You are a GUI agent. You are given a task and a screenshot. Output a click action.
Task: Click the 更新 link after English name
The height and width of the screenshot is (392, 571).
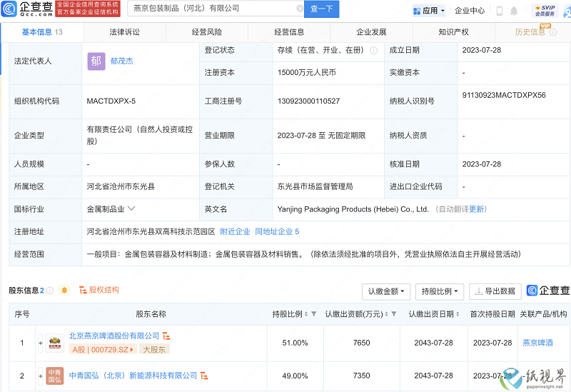476,209
